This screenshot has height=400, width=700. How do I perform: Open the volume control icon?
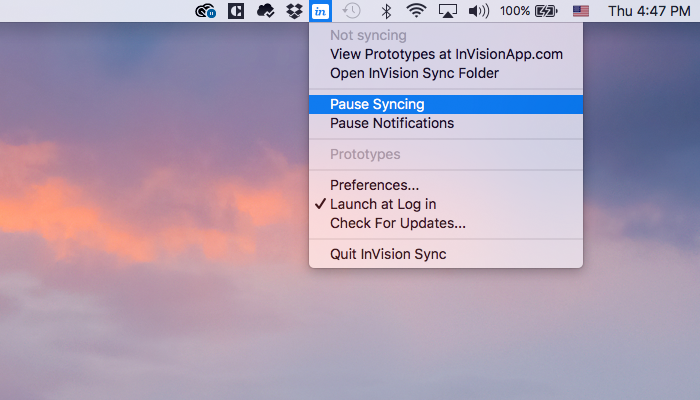(479, 11)
